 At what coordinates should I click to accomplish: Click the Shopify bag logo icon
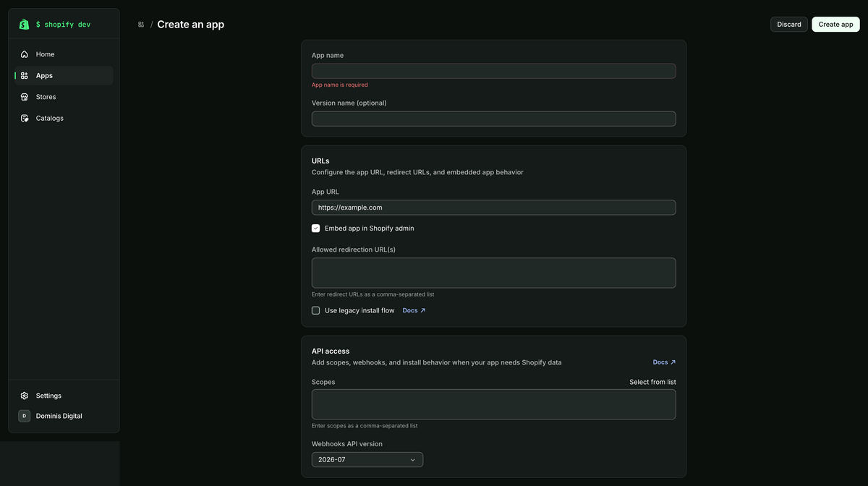click(x=24, y=24)
